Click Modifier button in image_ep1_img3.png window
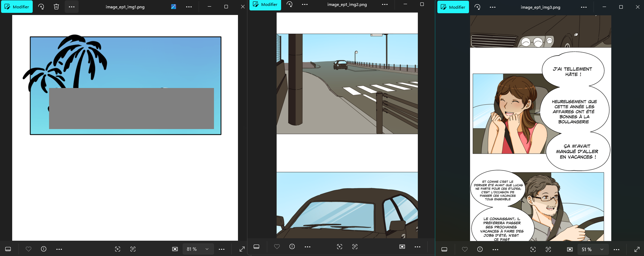644x256 pixels. [453, 7]
